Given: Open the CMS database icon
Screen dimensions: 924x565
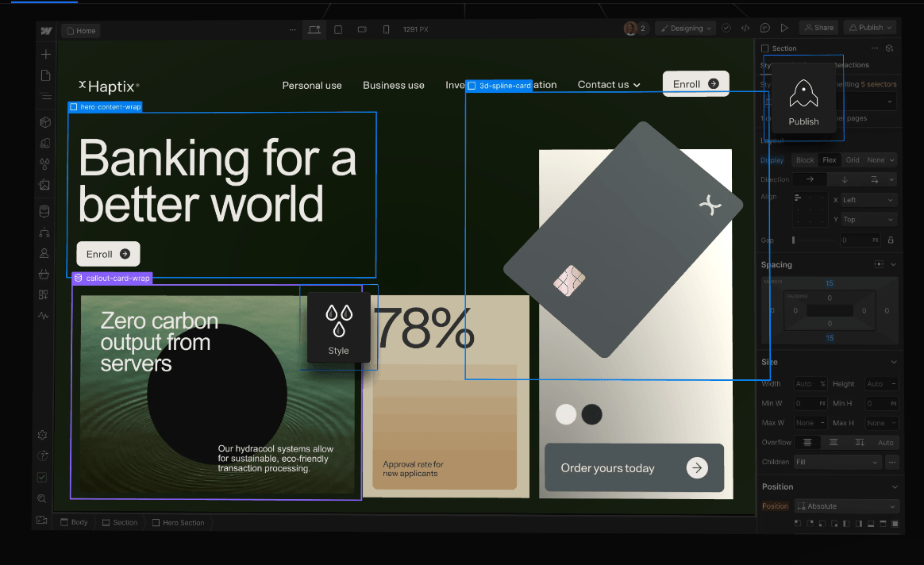Looking at the screenshot, I should coord(44,211).
